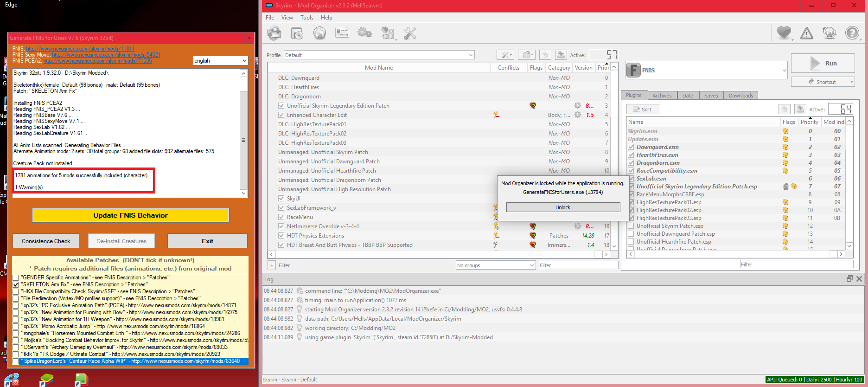Click the Identity card toolbar icon
The height and width of the screenshot is (387, 868).
[342, 33]
